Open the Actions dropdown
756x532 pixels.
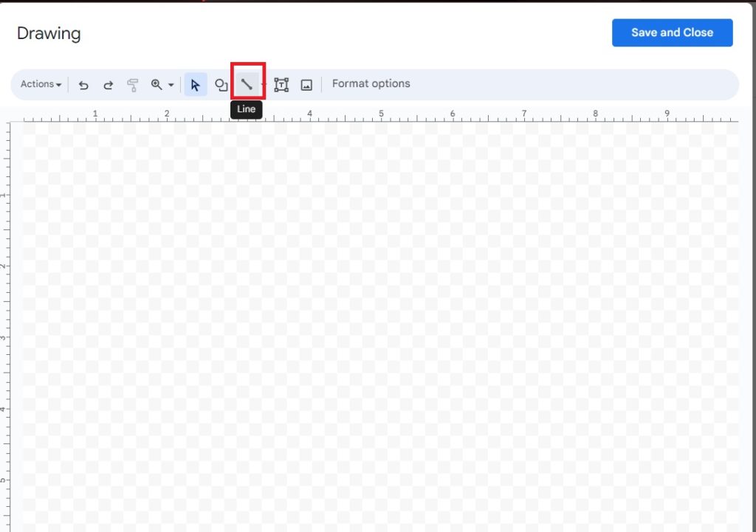pyautogui.click(x=40, y=84)
